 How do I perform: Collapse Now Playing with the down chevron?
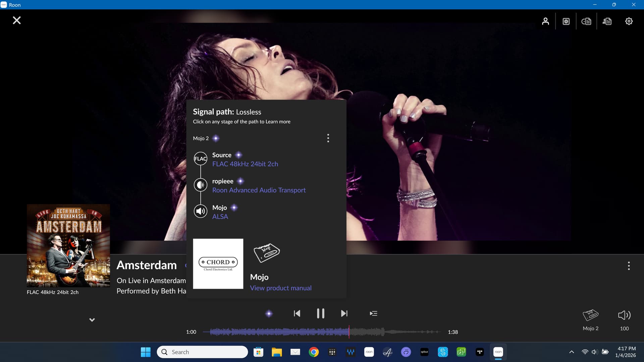point(92,320)
